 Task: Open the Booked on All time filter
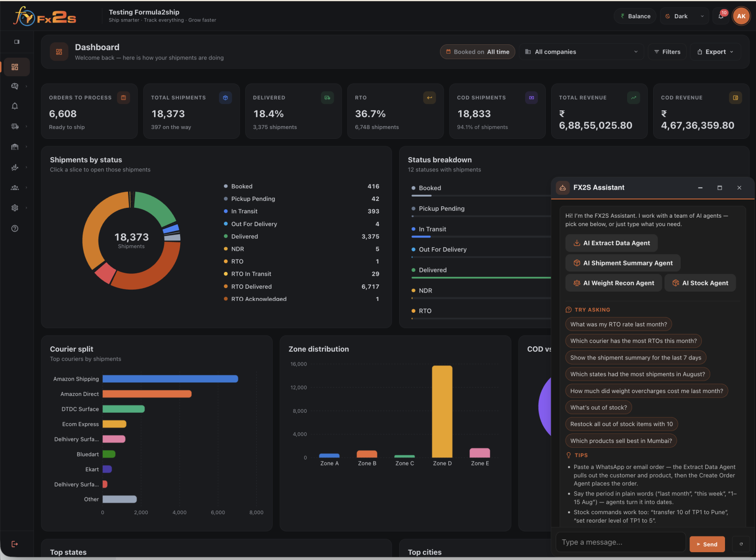pos(477,52)
